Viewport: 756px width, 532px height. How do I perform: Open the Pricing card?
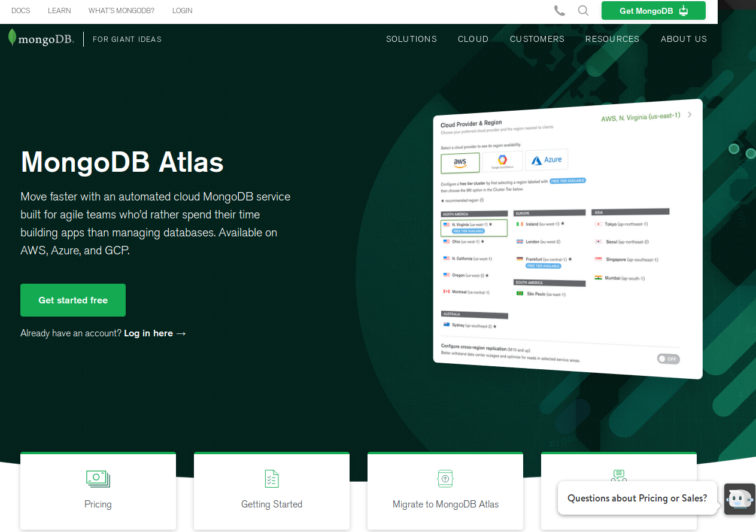tap(98, 491)
